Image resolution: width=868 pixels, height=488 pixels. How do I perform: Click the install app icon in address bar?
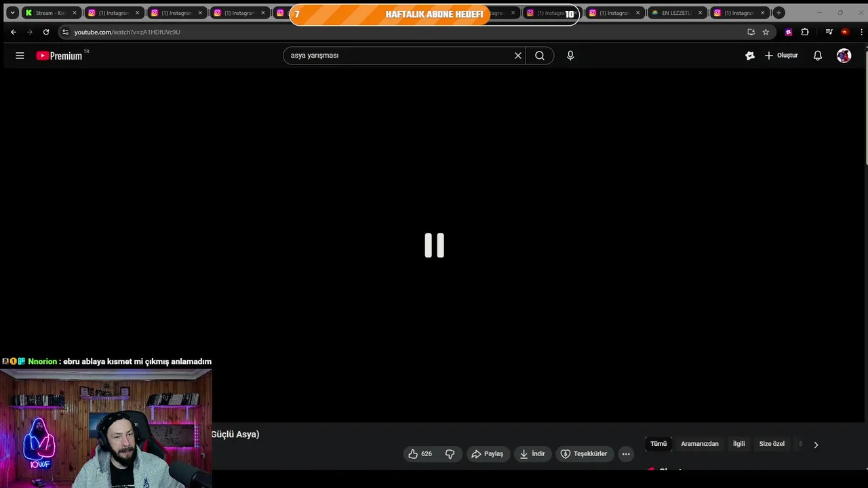click(x=751, y=32)
